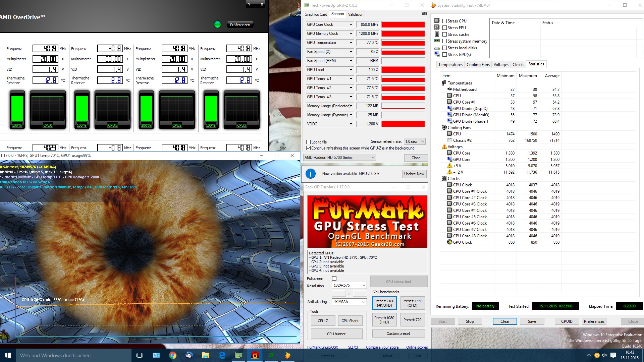Check the Log to file option
This screenshot has height=362, width=644.
click(x=308, y=142)
